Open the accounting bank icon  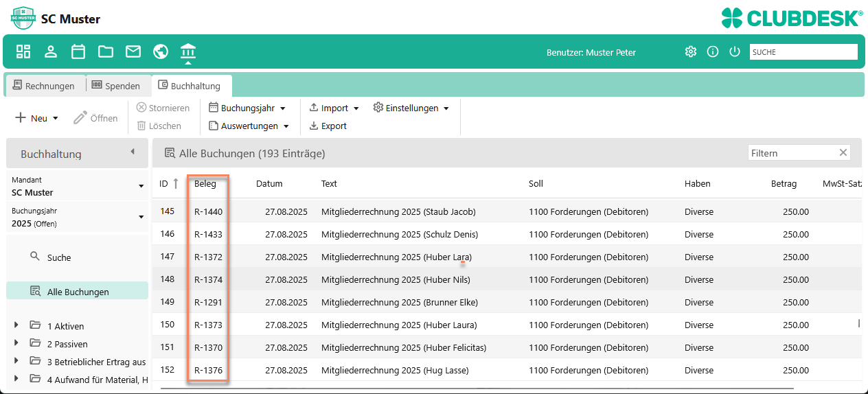(188, 51)
